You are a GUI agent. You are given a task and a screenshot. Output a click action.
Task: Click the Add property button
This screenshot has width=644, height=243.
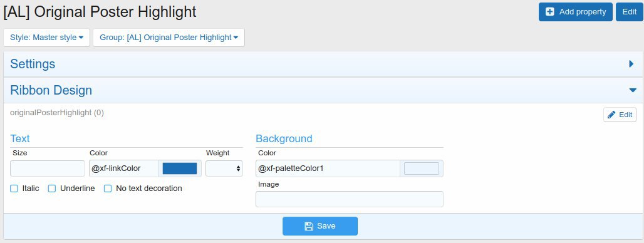576,12
